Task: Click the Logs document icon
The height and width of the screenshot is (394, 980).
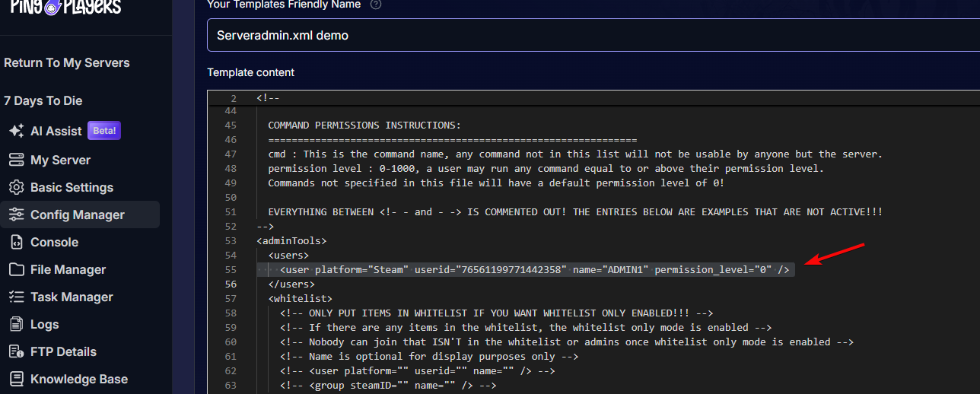Action: tap(16, 324)
